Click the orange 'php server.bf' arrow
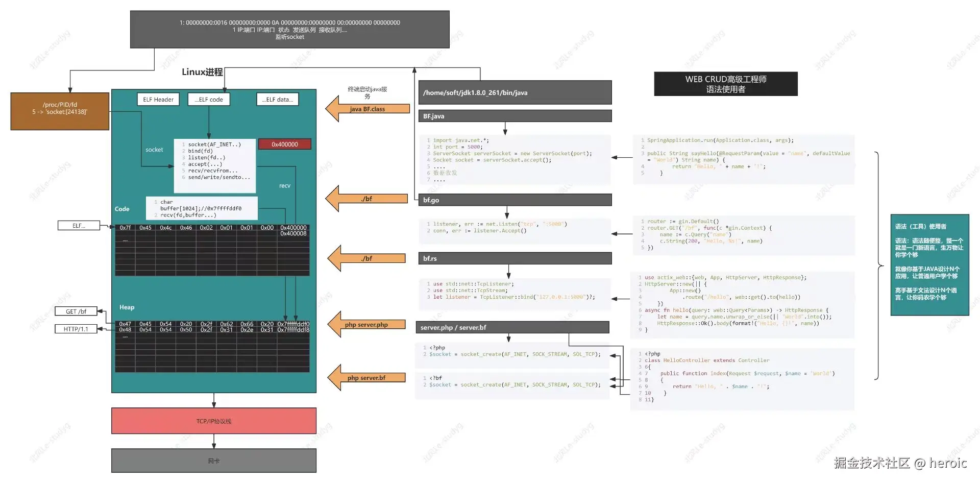The height and width of the screenshot is (483, 980). pyautogui.click(x=366, y=378)
